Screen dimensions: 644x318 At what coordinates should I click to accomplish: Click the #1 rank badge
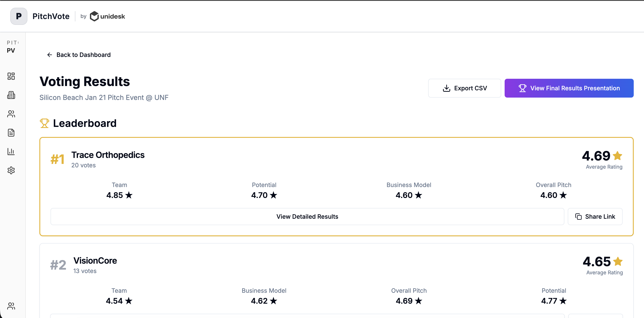click(58, 159)
